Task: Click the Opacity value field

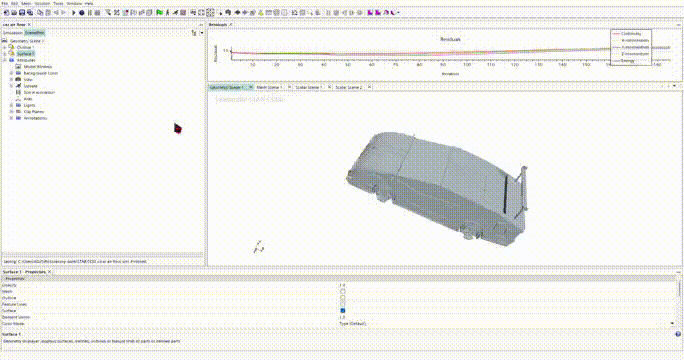Action: [x=506, y=285]
